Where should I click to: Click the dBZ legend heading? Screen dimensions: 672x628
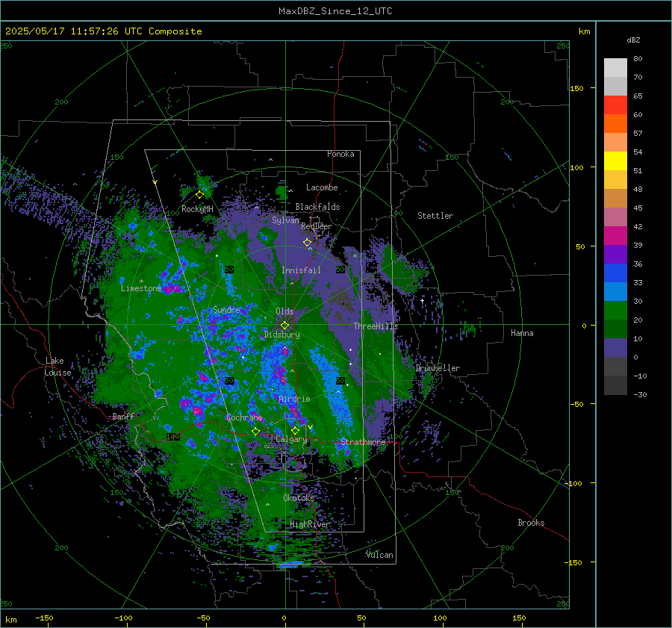pos(633,40)
